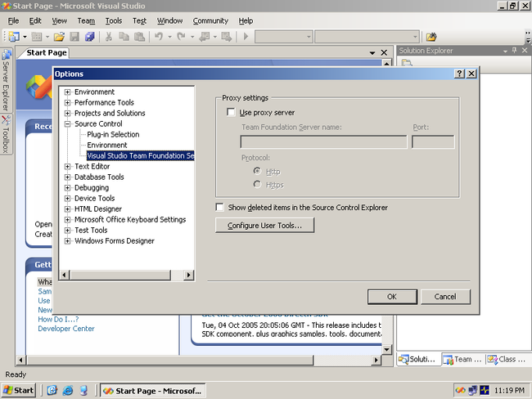Viewport: 532px width, 399px height.
Task: Click the third quick launch icon
Action: [83, 391]
